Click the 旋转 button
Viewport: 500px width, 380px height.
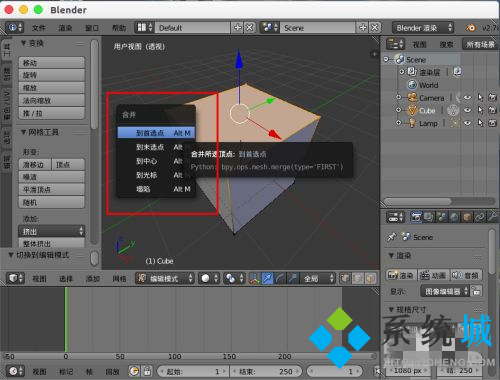[x=52, y=75]
